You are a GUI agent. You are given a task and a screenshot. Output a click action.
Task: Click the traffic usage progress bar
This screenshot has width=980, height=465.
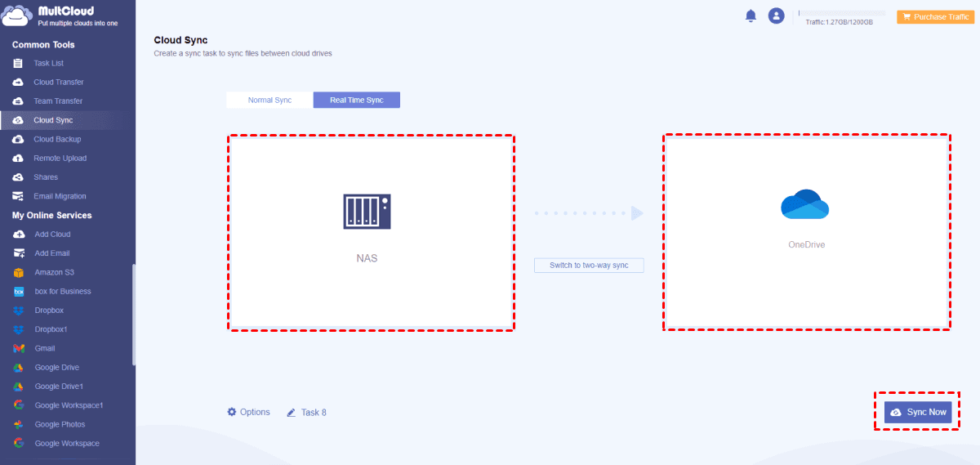(842, 13)
